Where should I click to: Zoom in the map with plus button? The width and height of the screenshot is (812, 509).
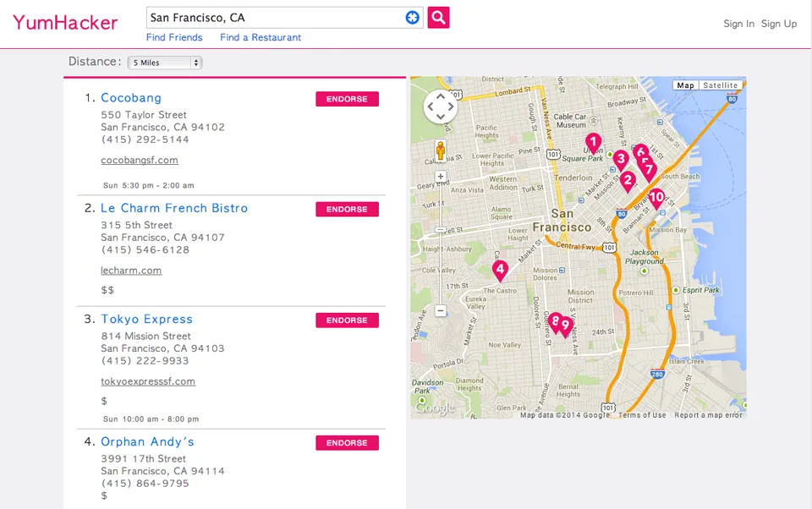click(x=441, y=177)
